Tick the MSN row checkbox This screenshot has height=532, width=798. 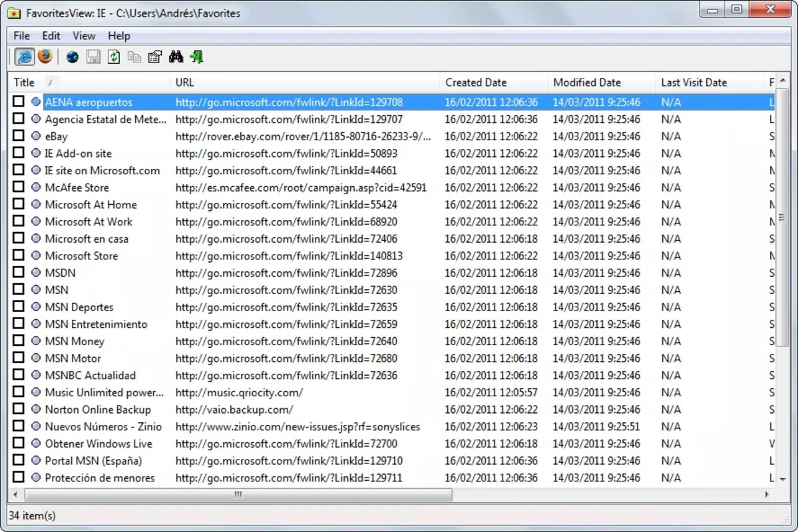pyautogui.click(x=19, y=289)
